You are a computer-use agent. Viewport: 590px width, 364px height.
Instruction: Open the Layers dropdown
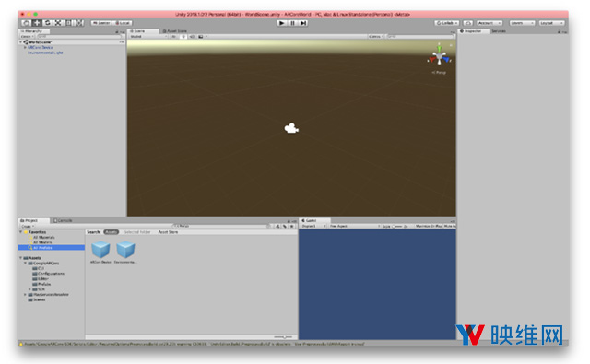tap(522, 23)
